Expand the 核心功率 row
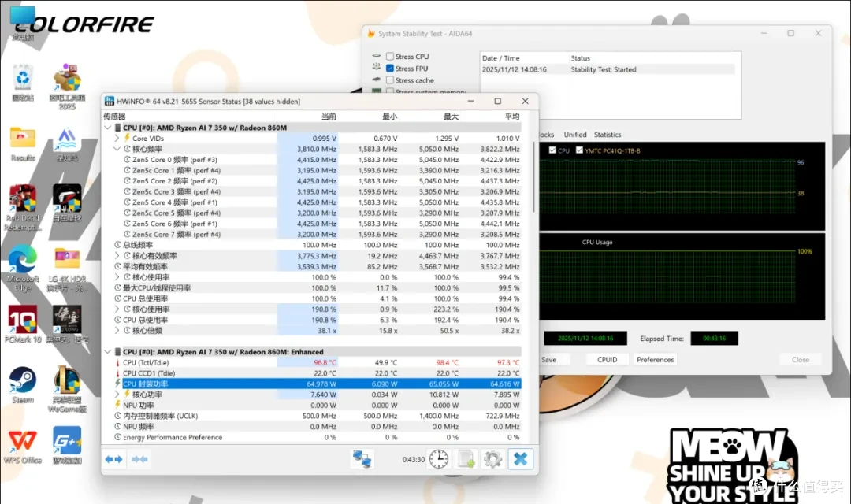The width and height of the screenshot is (851, 504). [117, 395]
